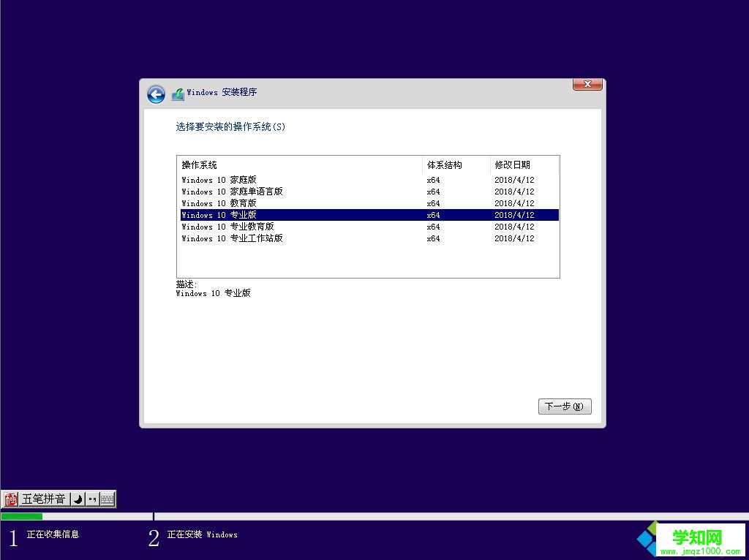Click the step 2 正在安装 Windows indicator
This screenshot has height=560, width=749.
[x=197, y=534]
